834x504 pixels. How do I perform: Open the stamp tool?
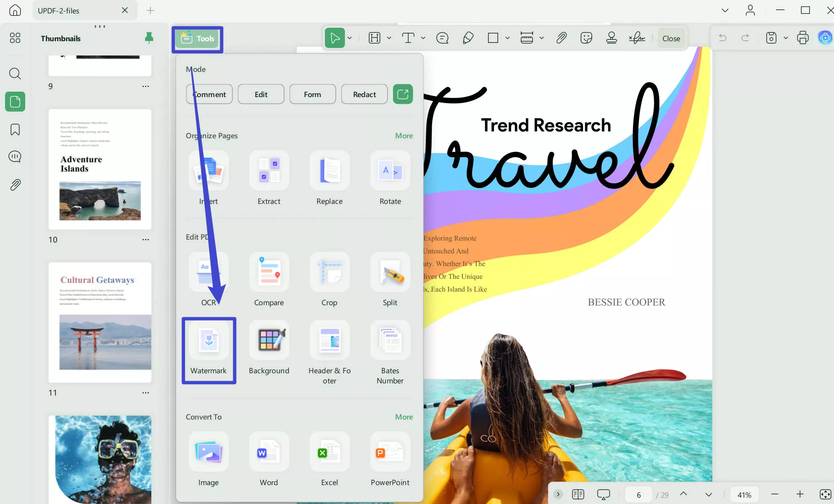click(612, 38)
